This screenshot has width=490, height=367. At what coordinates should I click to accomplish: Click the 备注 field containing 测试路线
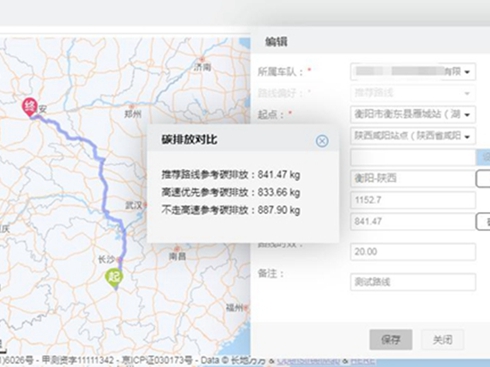coord(413,282)
